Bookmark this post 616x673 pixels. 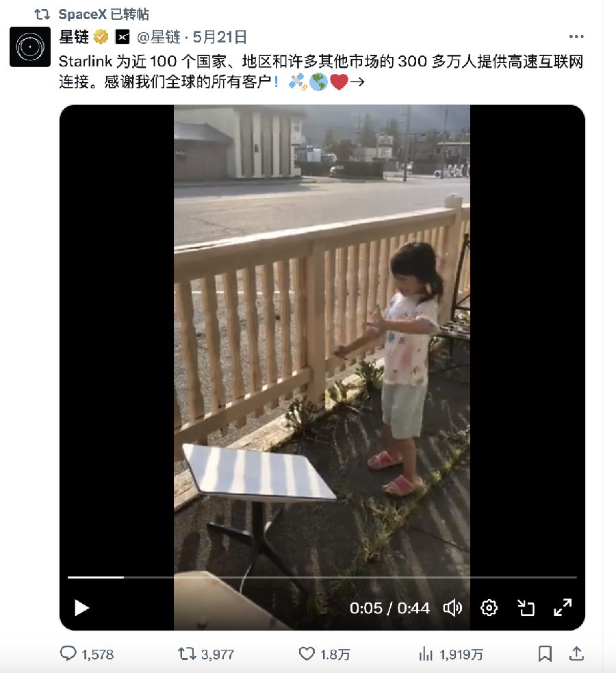(x=545, y=654)
